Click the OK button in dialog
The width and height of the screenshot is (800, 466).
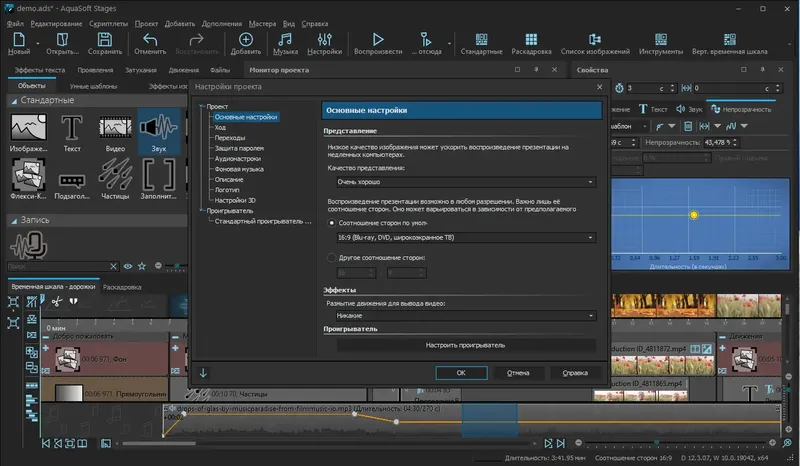461,373
